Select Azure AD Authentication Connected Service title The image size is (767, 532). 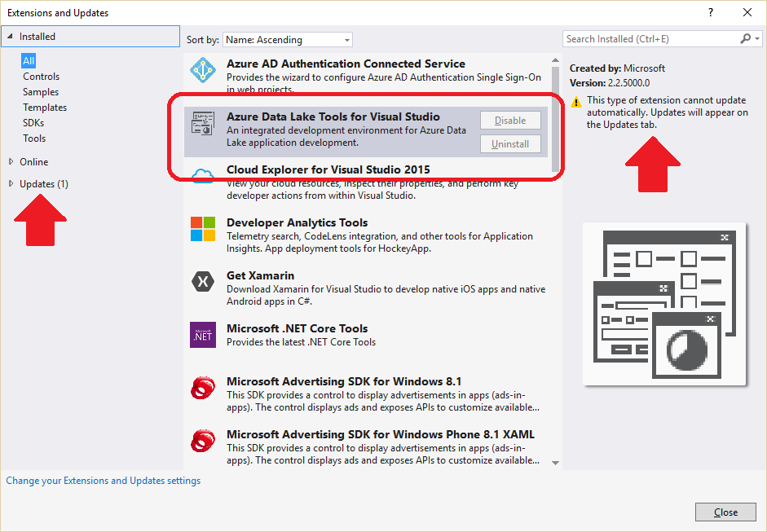(x=346, y=64)
